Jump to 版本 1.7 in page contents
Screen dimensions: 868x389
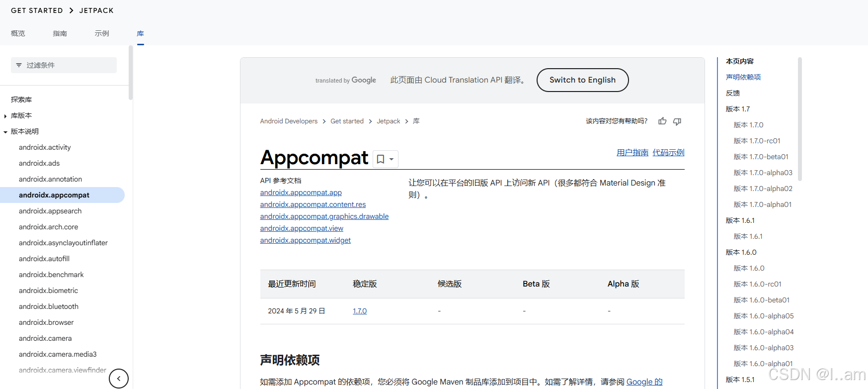(x=738, y=109)
